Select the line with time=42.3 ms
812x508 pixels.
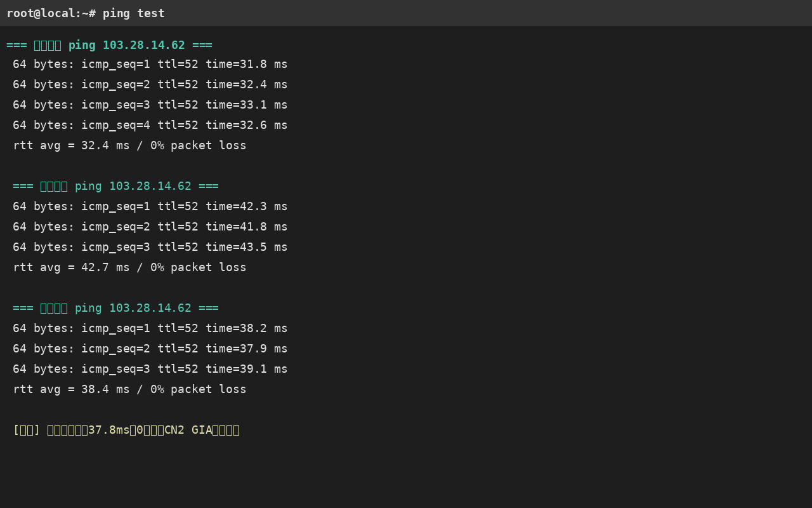(x=150, y=206)
